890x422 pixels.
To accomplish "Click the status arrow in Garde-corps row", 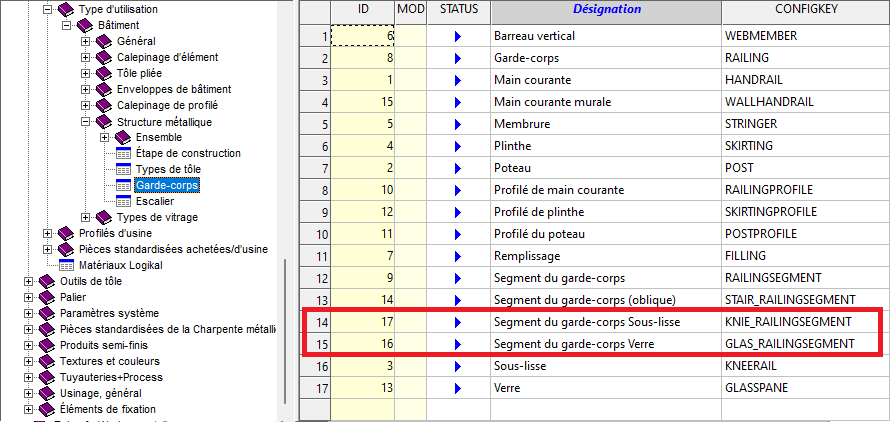I will pyautogui.click(x=458, y=59).
